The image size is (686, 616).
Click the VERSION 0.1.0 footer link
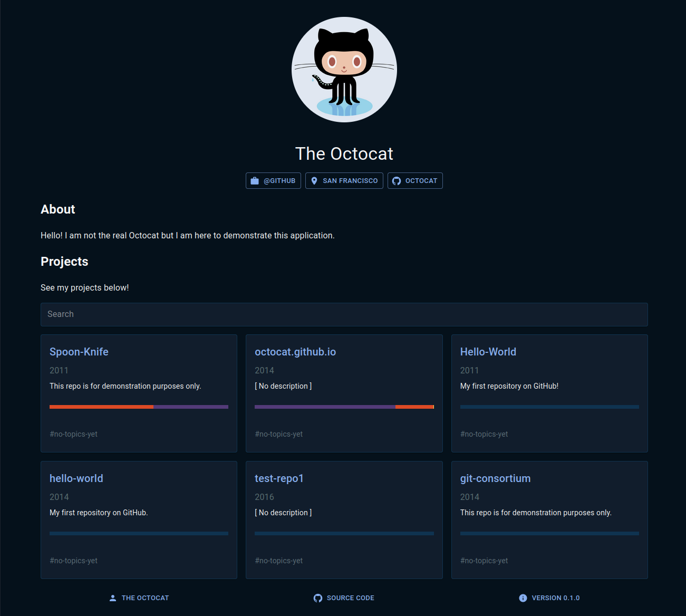coord(549,598)
